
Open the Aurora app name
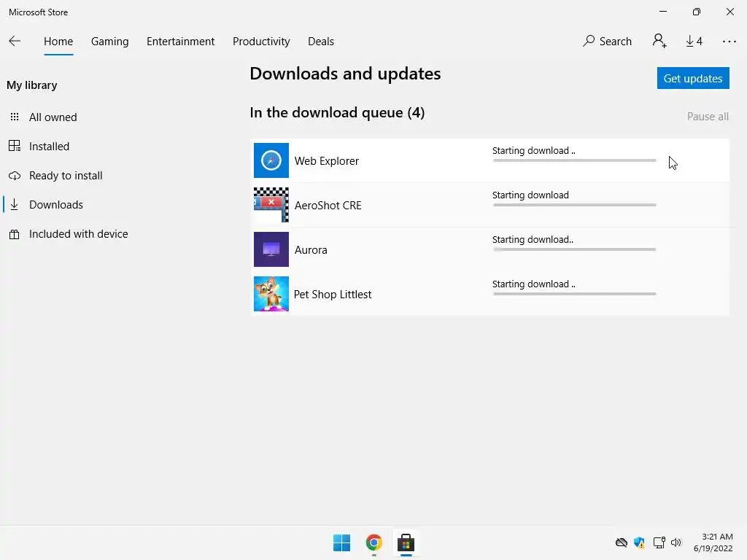coord(311,250)
